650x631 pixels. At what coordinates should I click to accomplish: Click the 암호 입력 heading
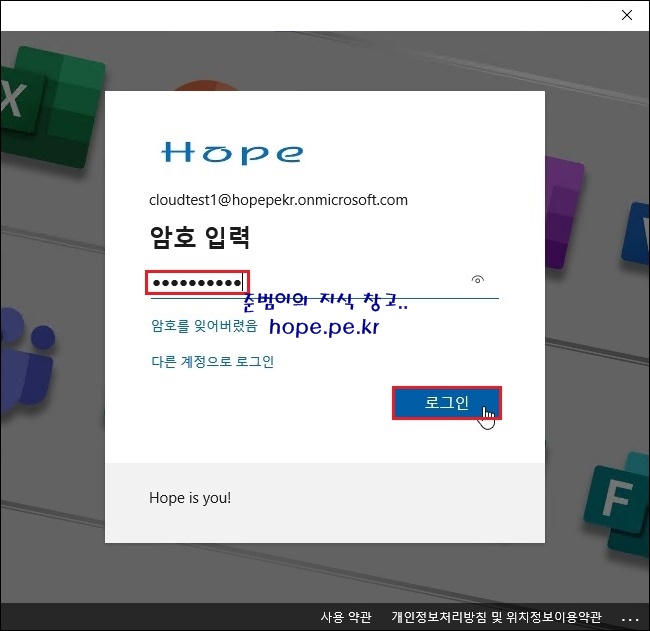click(200, 237)
